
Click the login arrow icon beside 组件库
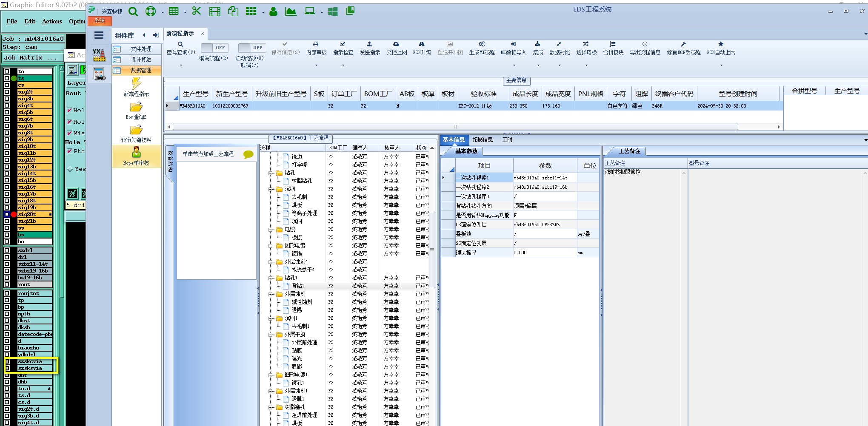pyautogui.click(x=156, y=35)
